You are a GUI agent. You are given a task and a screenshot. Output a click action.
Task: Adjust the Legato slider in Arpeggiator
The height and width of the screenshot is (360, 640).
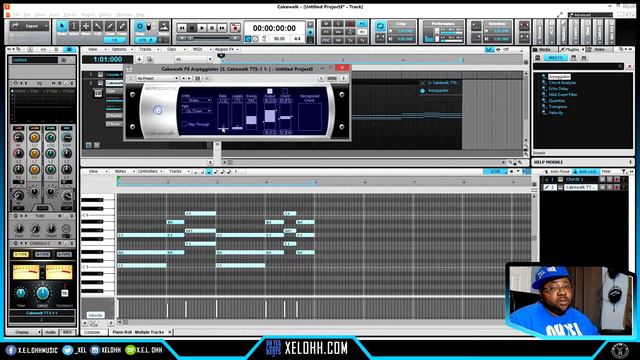click(x=237, y=116)
